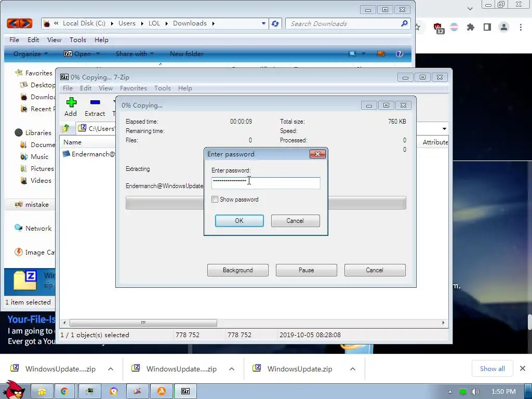The height and width of the screenshot is (399, 532).
Task: Click the Explorer back arrow button
Action: [13, 23]
